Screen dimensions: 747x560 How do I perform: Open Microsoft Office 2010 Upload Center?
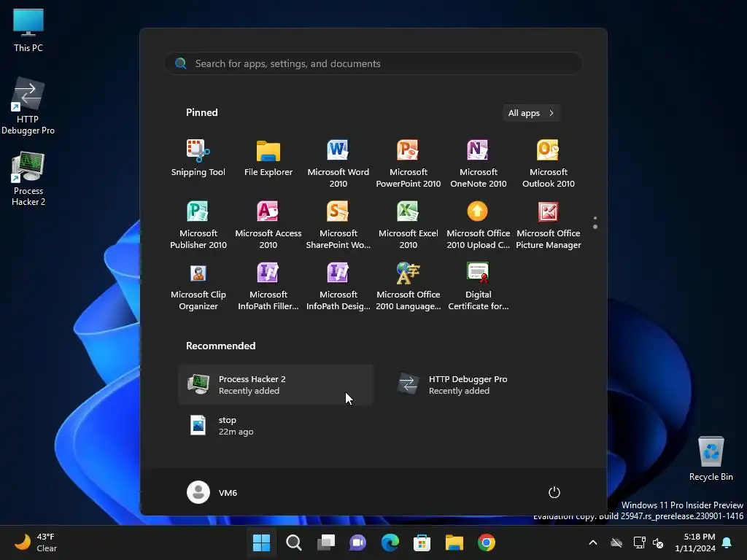(x=479, y=225)
